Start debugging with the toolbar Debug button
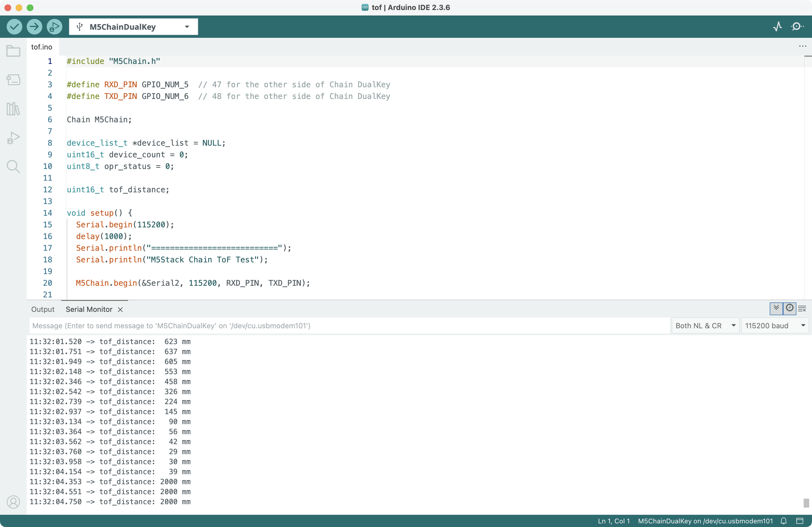The width and height of the screenshot is (812, 527). pyautogui.click(x=54, y=27)
